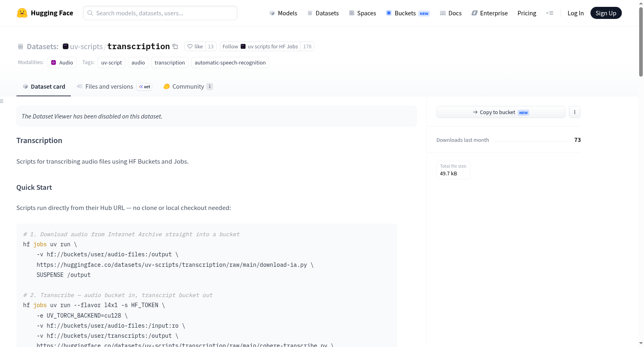Screen dimensions: 644x347
Task: Open the uv-script tag
Action: (x=111, y=62)
